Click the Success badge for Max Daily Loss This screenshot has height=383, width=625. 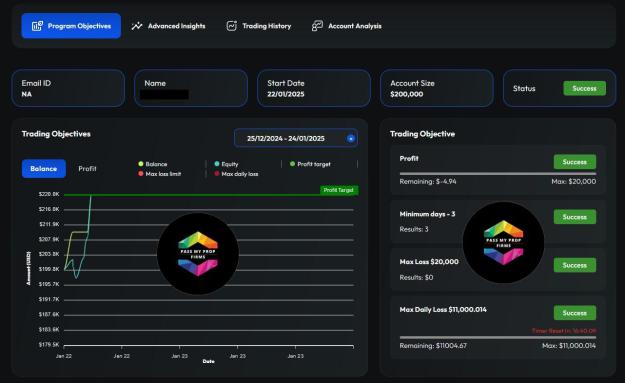575,313
